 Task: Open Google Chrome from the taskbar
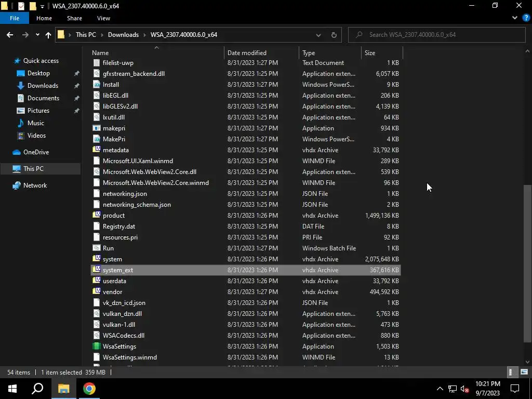[x=89, y=389]
